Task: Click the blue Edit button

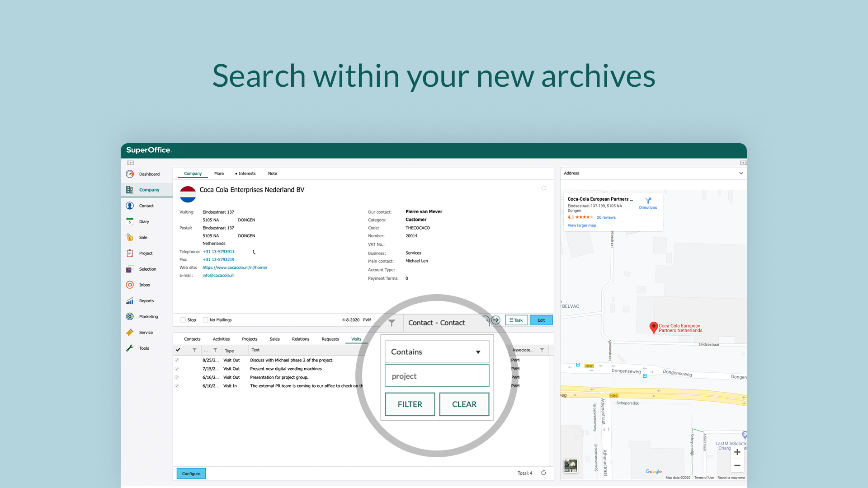Action: [541, 320]
